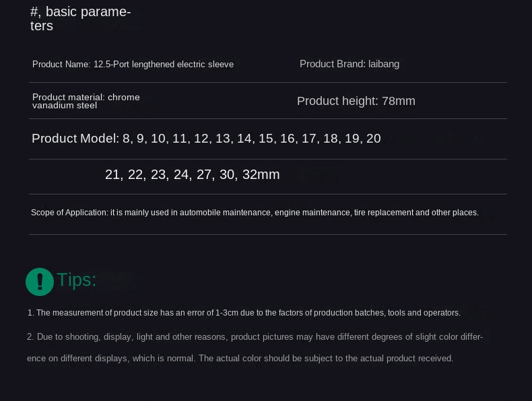Click 'Product Model:' label
The width and height of the screenshot is (532, 401).
click(x=75, y=139)
